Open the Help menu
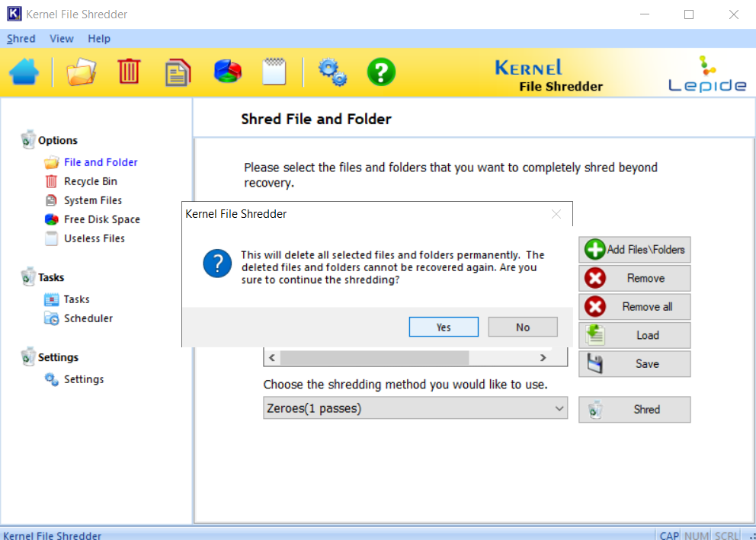The height and width of the screenshot is (540, 756). pos(99,39)
